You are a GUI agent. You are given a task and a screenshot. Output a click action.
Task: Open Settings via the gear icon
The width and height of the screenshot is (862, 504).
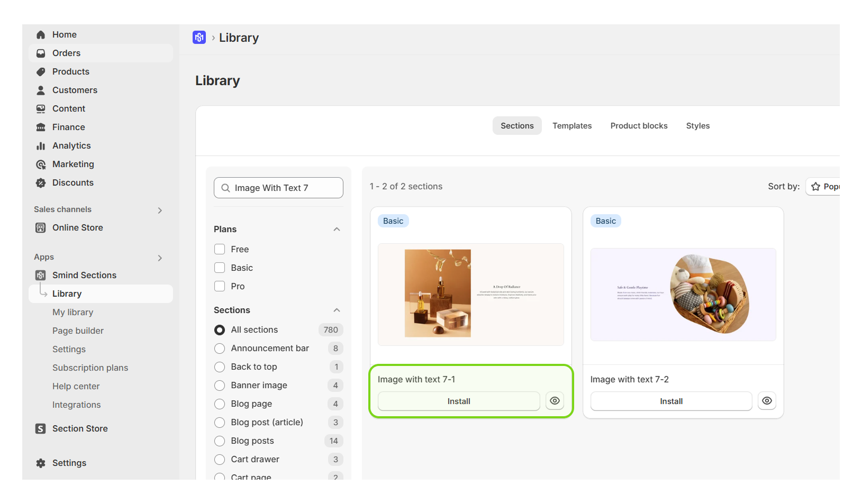pyautogui.click(x=41, y=463)
